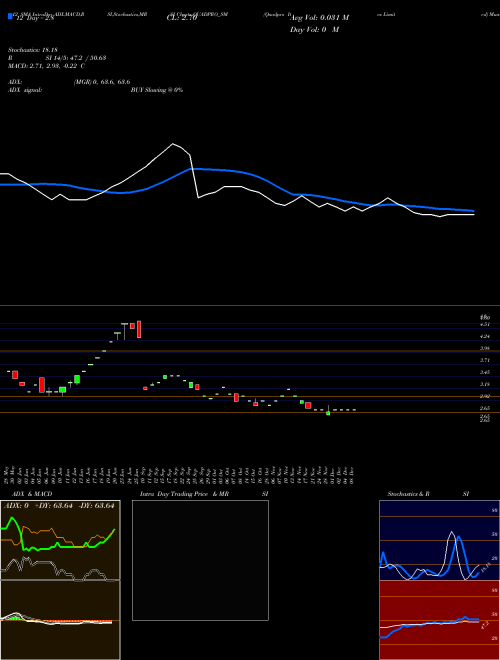500x660 pixels.
Task: Click the 3.71 price axis label
Action: (484, 360)
